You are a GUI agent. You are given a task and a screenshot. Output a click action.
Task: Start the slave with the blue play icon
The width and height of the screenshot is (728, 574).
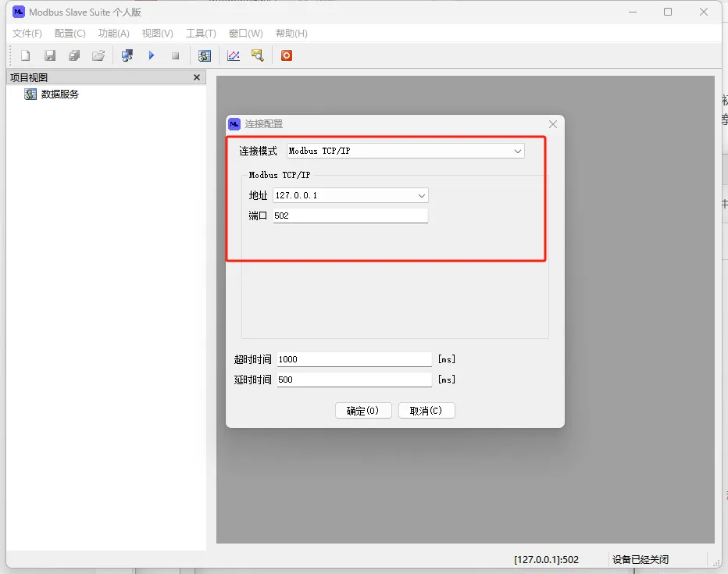point(152,55)
